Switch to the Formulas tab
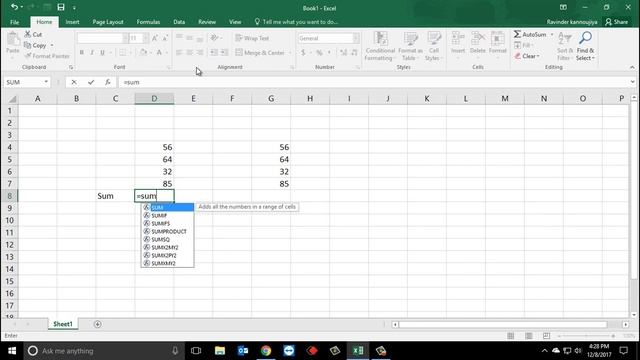640x360 pixels. click(x=148, y=22)
